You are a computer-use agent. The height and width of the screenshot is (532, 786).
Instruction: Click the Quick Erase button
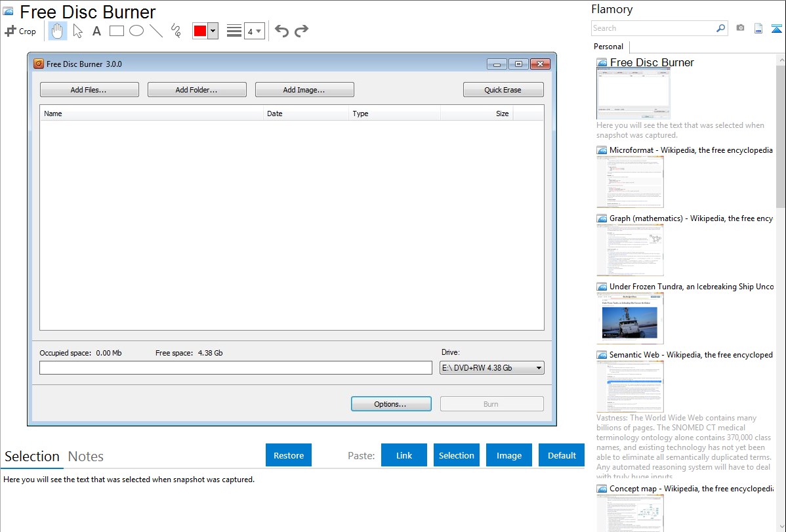[x=503, y=90]
